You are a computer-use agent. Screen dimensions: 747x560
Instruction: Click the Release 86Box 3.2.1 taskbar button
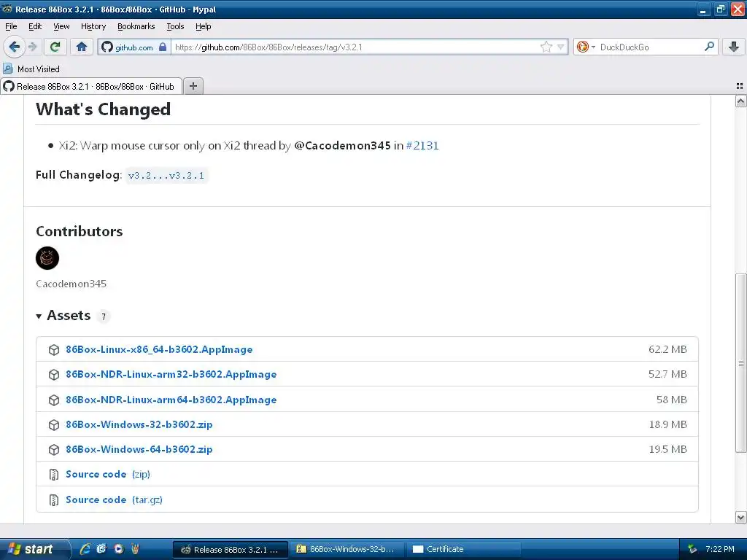pos(230,550)
